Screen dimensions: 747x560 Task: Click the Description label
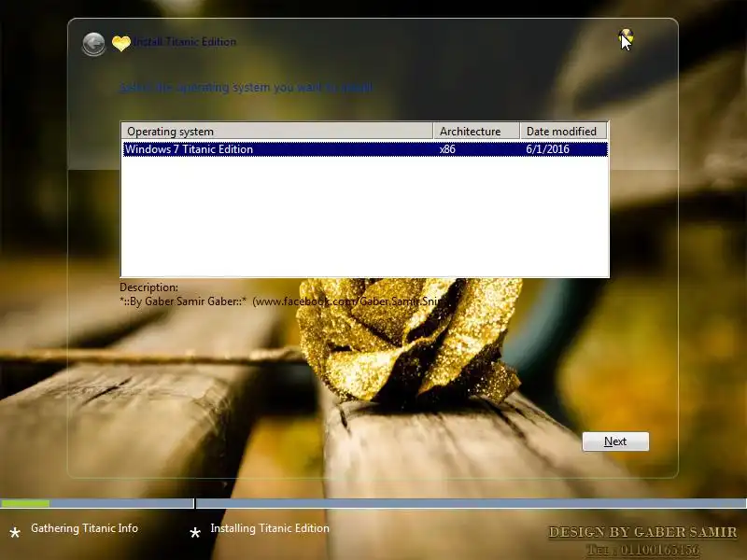coord(148,287)
